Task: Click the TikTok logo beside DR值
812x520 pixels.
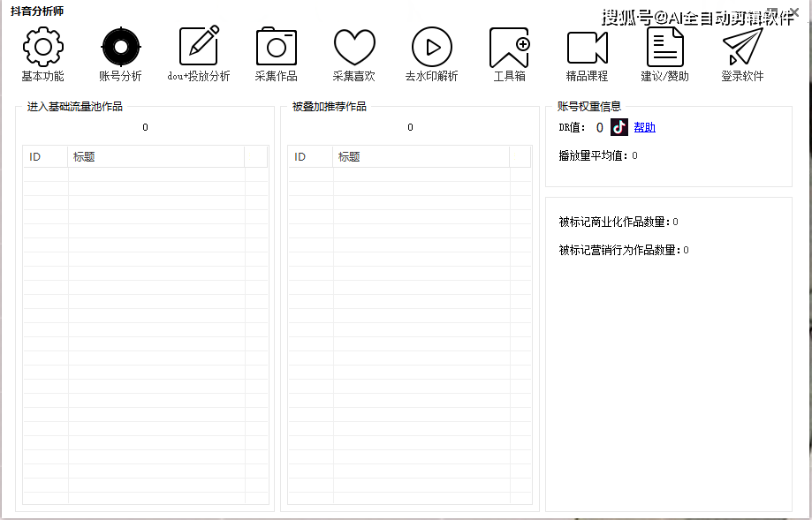Action: 619,127
